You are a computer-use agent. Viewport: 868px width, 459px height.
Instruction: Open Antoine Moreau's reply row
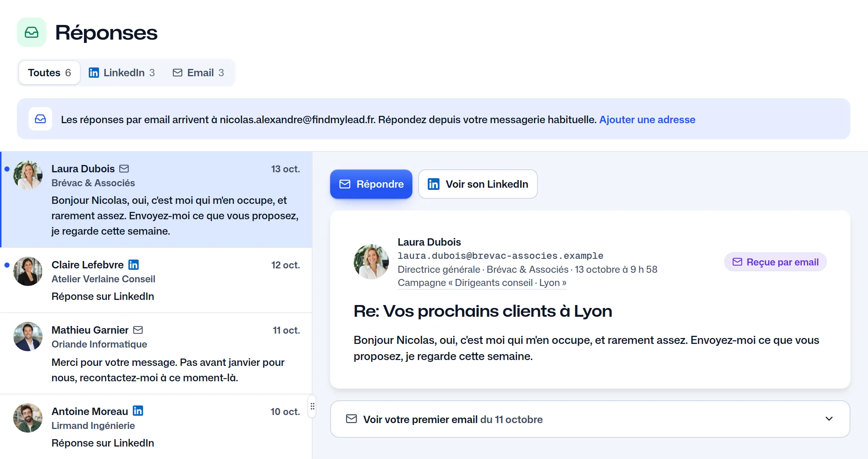(x=156, y=427)
